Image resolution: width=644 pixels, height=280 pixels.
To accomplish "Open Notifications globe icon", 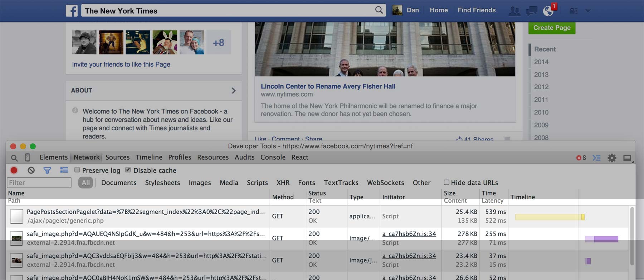I will [548, 11].
